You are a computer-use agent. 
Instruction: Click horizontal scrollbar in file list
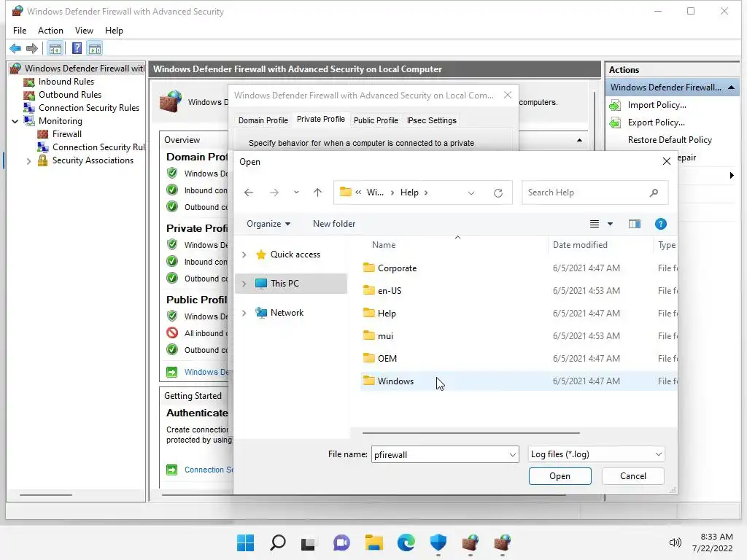pos(471,433)
